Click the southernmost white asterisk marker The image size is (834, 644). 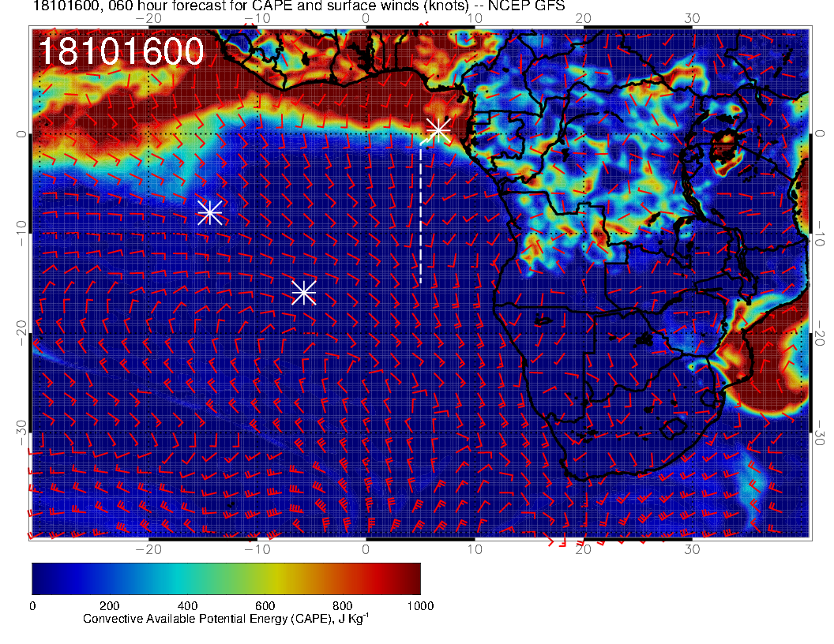pyautogui.click(x=304, y=293)
